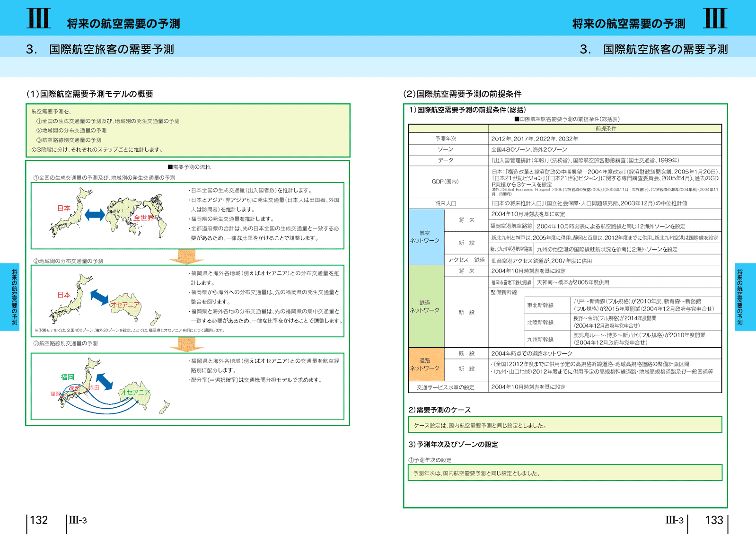Open the Japan and Oceania distribution map

coord(105,299)
